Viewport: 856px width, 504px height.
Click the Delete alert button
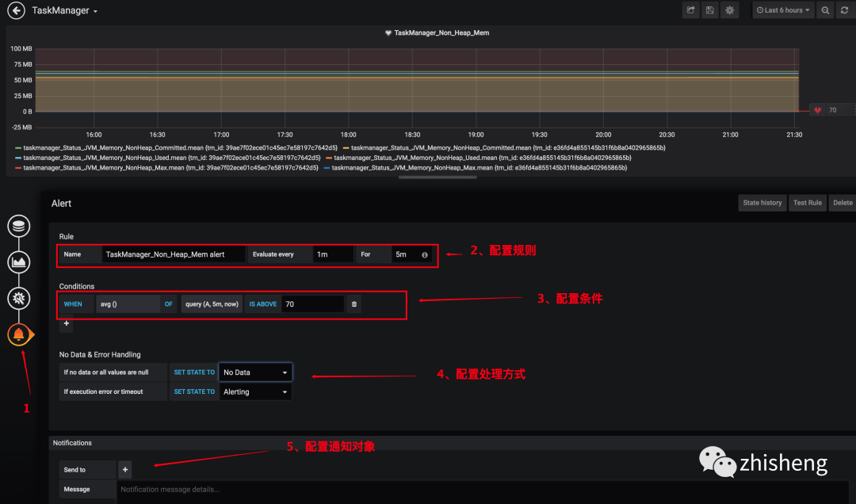coord(843,203)
